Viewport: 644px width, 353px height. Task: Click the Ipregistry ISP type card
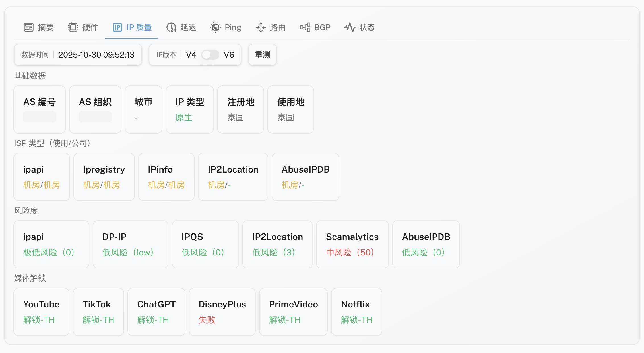[104, 177]
